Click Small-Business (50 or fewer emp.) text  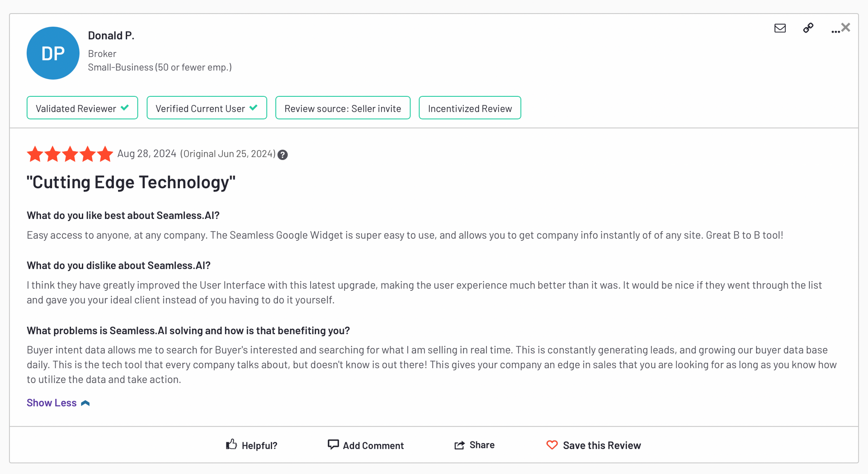[160, 67]
